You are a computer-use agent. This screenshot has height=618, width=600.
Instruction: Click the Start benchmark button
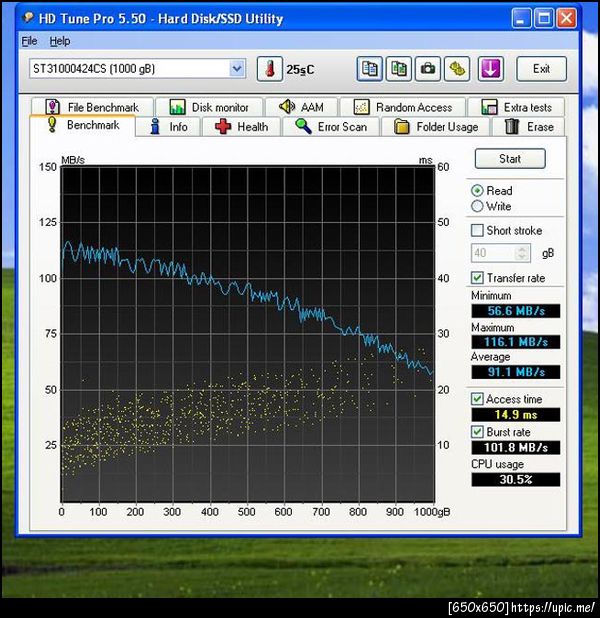click(x=510, y=159)
